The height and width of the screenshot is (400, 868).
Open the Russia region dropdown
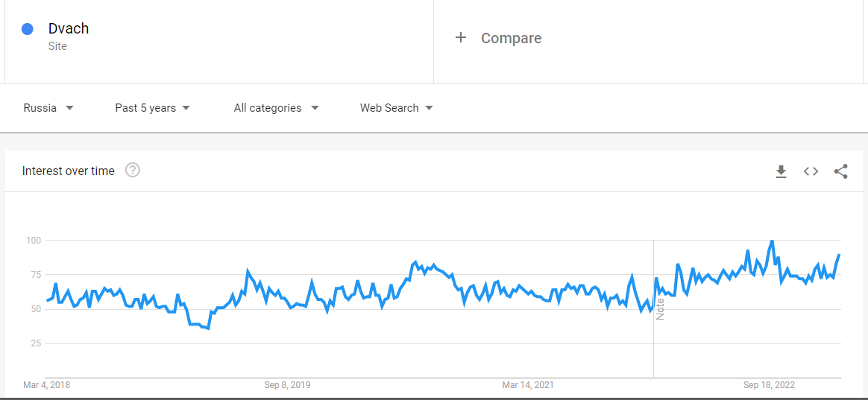(48, 108)
